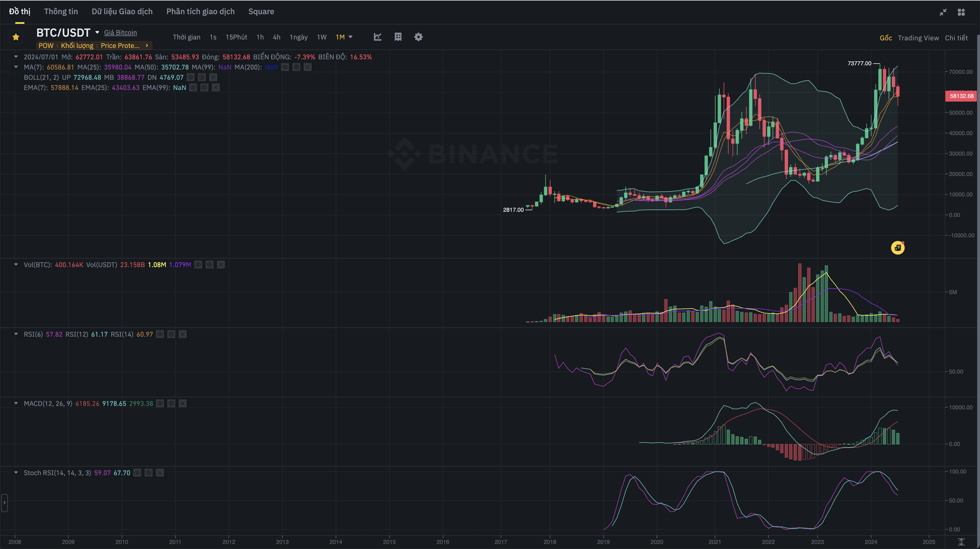Click the multi-chart grid layout icon
The width and height of the screenshot is (980, 549).
pos(961,12)
